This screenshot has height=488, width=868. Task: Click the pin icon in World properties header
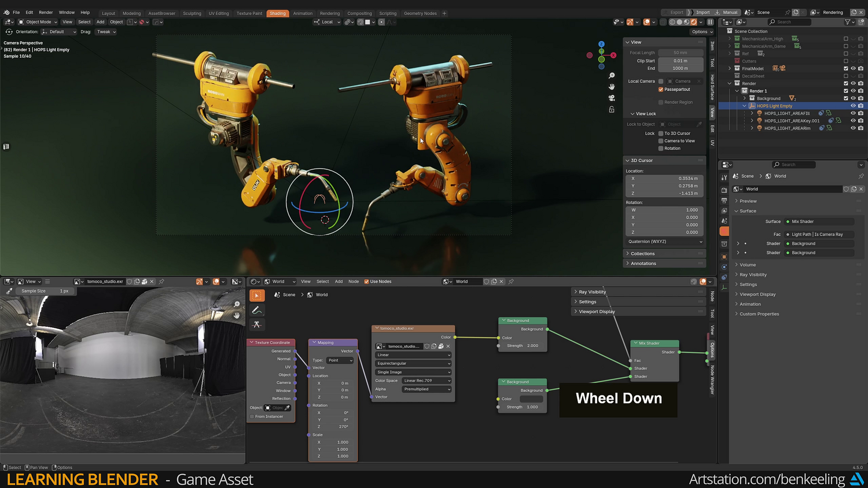pyautogui.click(x=861, y=176)
